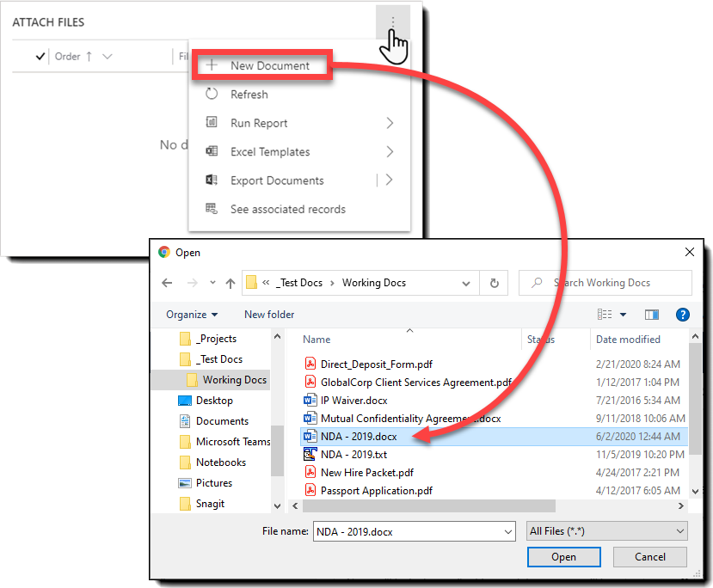Click the Chrome icon in dialog title
The height and width of the screenshot is (588, 713).
(164, 252)
